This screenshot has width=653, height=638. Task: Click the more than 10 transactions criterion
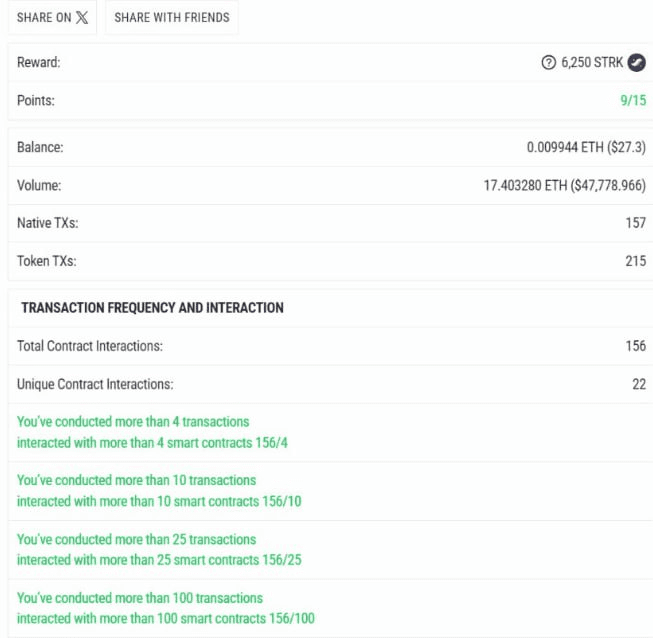(159, 491)
